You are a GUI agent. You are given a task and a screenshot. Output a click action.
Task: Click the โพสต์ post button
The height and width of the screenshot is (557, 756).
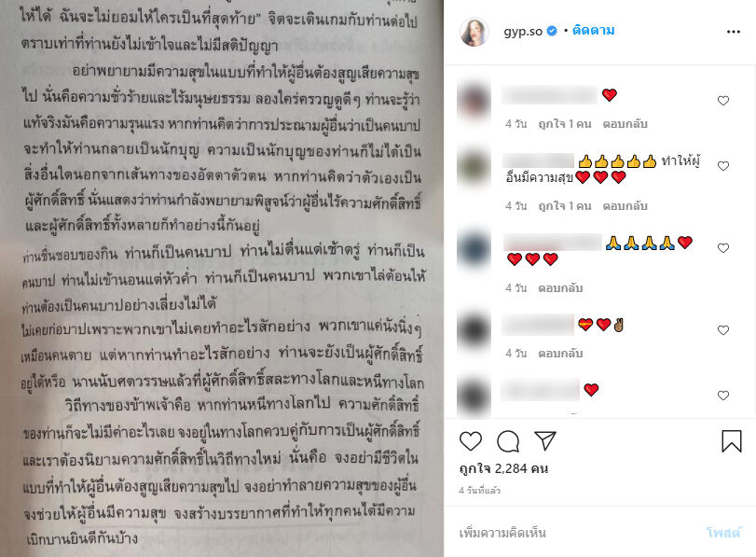tap(723, 533)
